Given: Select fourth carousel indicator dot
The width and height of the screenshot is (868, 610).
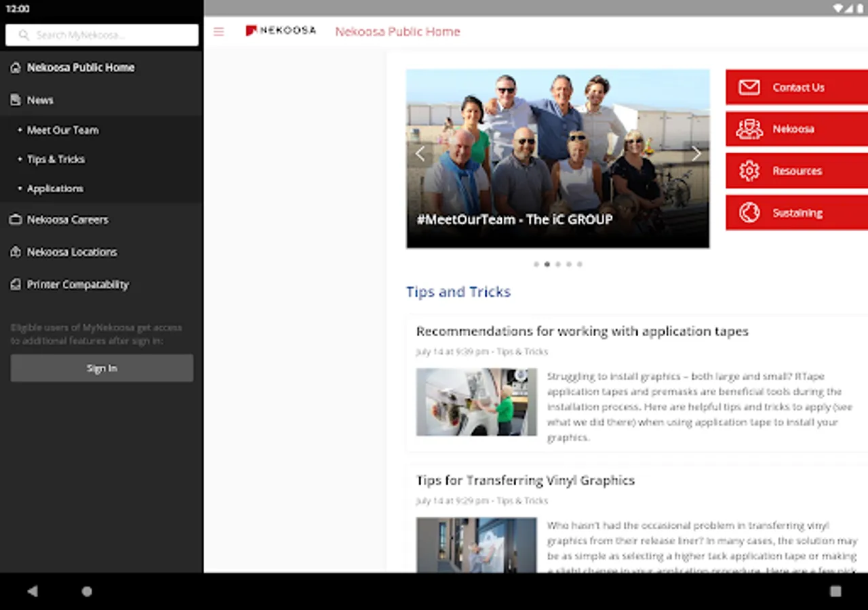Looking at the screenshot, I should point(569,264).
